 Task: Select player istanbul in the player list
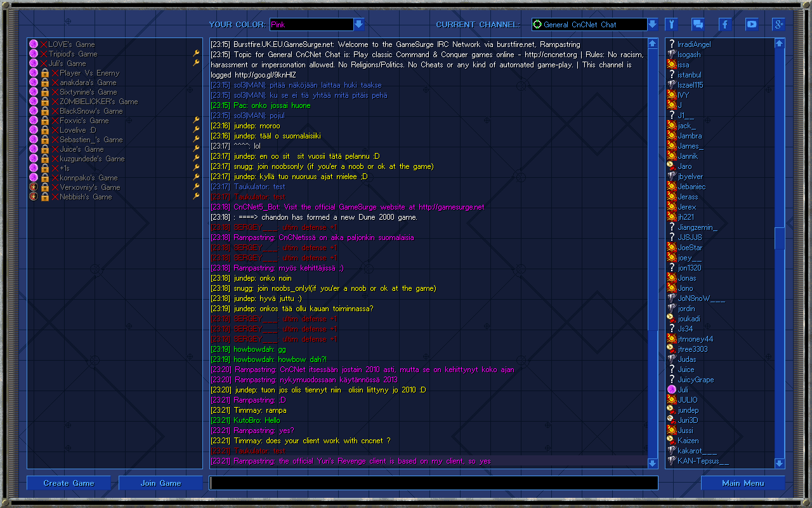(689, 75)
